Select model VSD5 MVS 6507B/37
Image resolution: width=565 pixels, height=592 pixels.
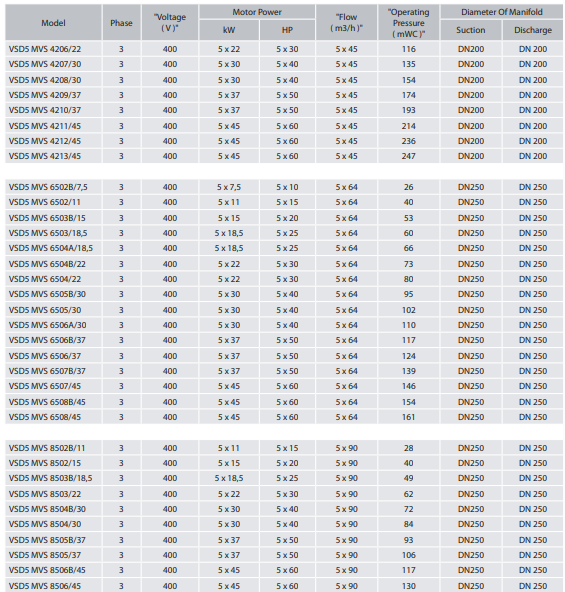(47, 372)
